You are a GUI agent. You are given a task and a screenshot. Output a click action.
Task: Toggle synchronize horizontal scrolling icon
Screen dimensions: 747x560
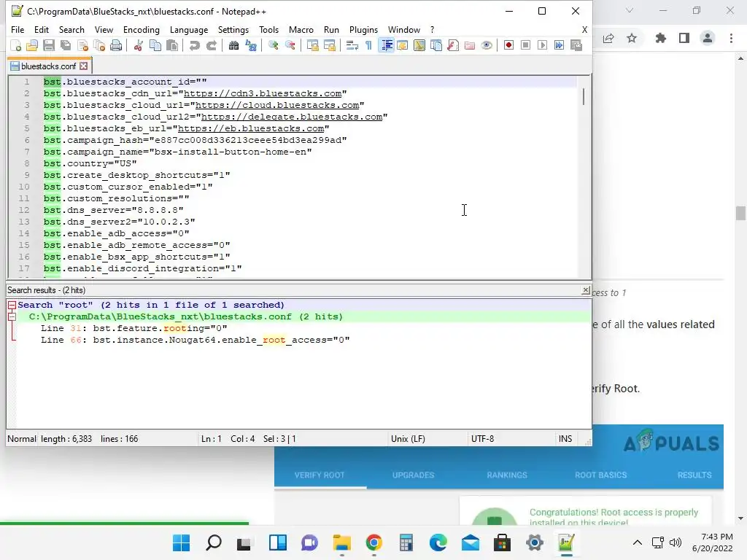point(329,45)
